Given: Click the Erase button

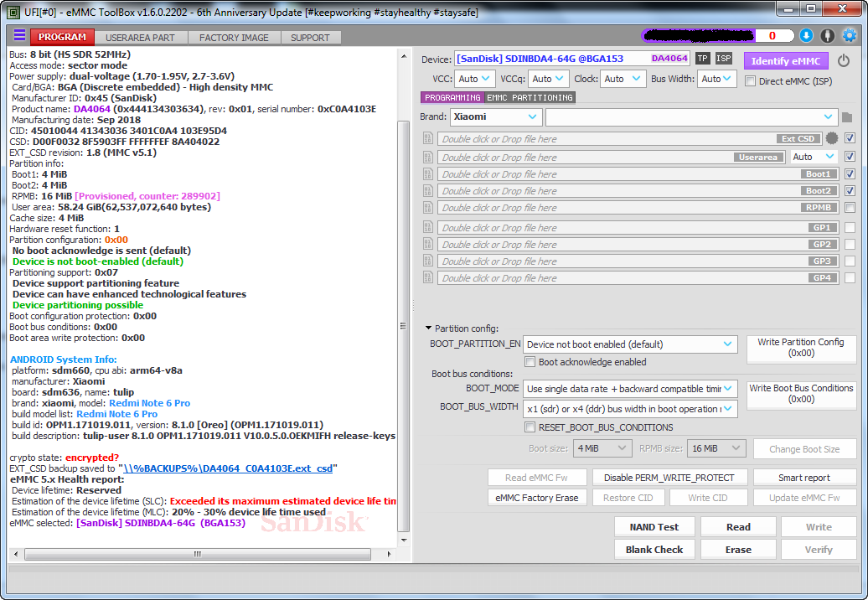Looking at the screenshot, I should coord(738,550).
